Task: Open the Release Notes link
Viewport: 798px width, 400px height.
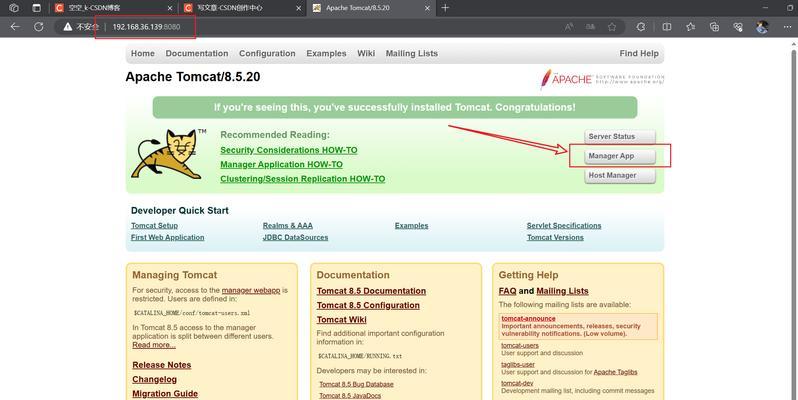Action: coord(162,365)
